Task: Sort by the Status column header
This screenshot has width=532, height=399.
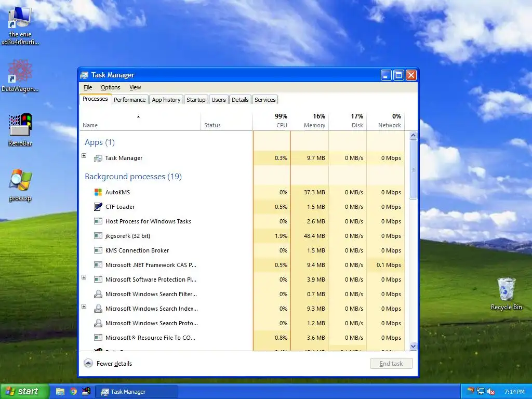Action: [227, 121]
